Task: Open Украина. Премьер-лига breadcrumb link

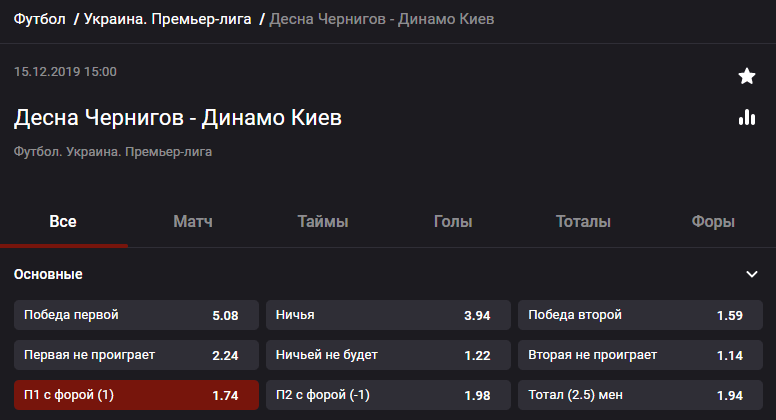Action: 167,19
